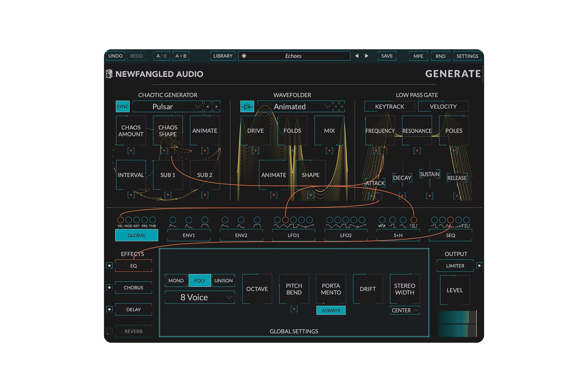Click the MOD modulation output circle

click(x=128, y=220)
